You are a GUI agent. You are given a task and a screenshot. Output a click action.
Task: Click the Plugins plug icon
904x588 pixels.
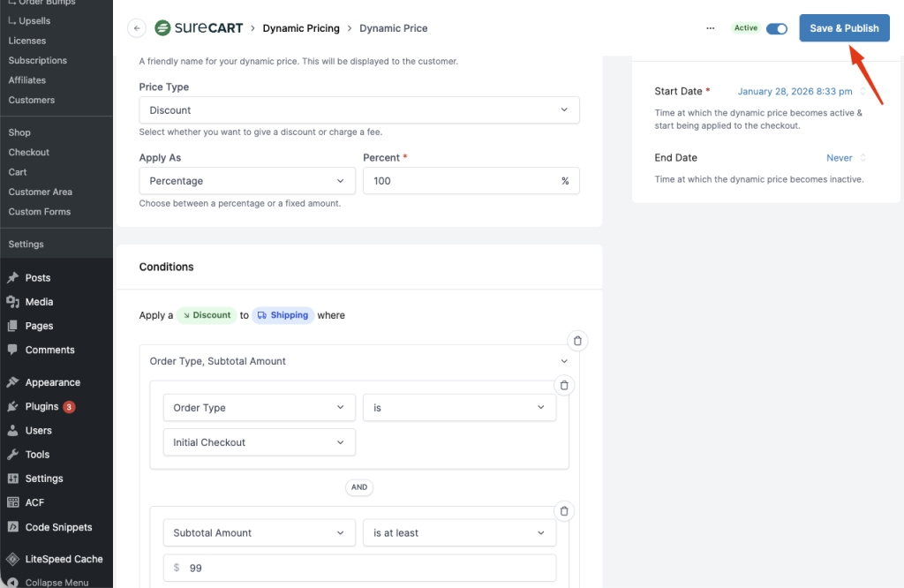pyautogui.click(x=12, y=406)
